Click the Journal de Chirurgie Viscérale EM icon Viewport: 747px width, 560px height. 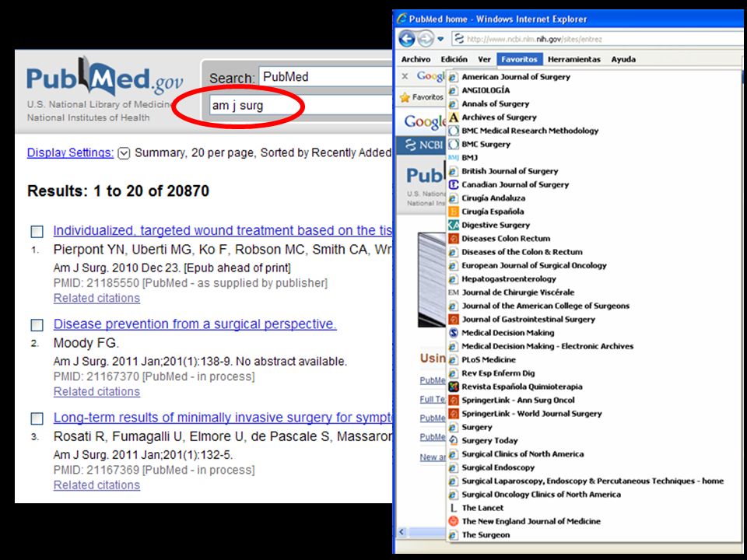(x=454, y=292)
